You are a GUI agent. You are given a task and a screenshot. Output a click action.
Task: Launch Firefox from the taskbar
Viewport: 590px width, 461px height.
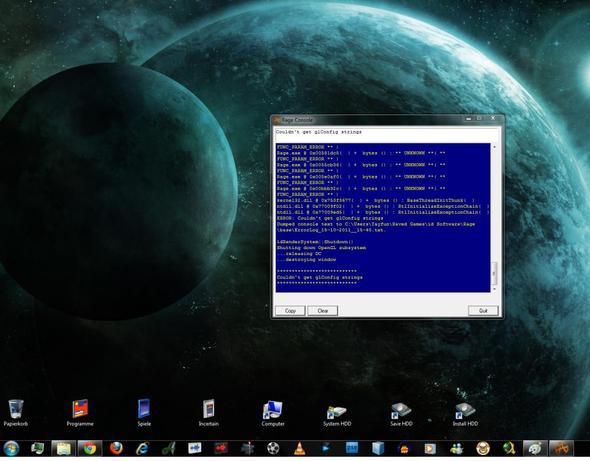coord(116,448)
